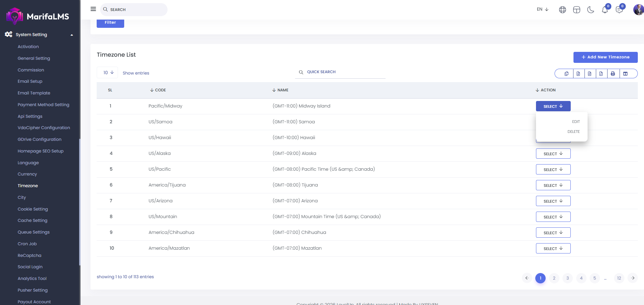The height and width of the screenshot is (305, 644).
Task: Print the timezone list
Action: coord(613,74)
